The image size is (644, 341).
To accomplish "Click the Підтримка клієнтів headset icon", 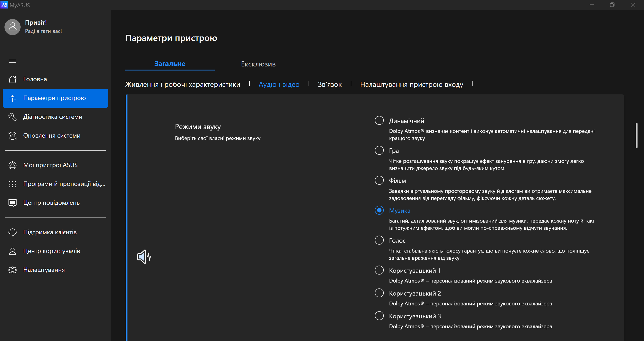I will point(13,232).
